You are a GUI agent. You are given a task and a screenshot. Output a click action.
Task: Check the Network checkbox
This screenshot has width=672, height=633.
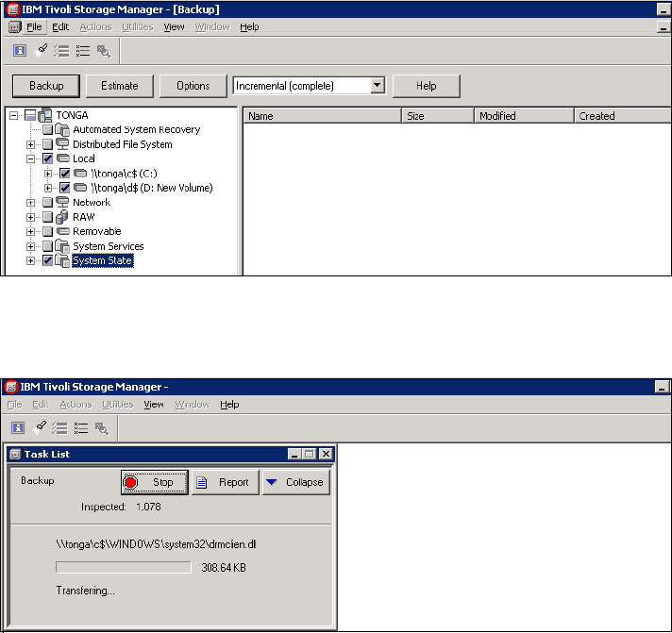(x=47, y=202)
